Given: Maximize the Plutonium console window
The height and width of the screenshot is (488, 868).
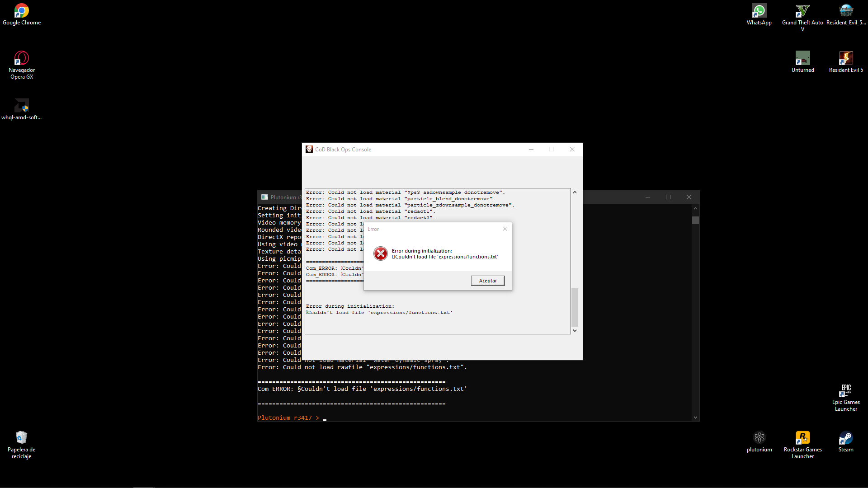Looking at the screenshot, I should tap(668, 197).
